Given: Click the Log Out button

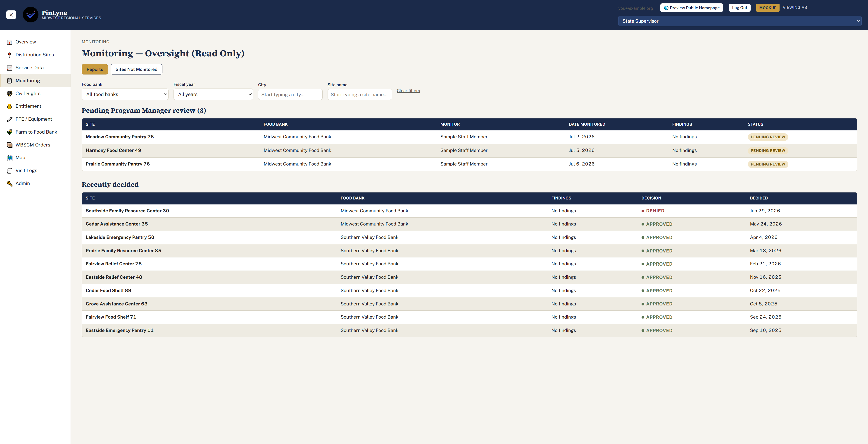Looking at the screenshot, I should click(739, 8).
